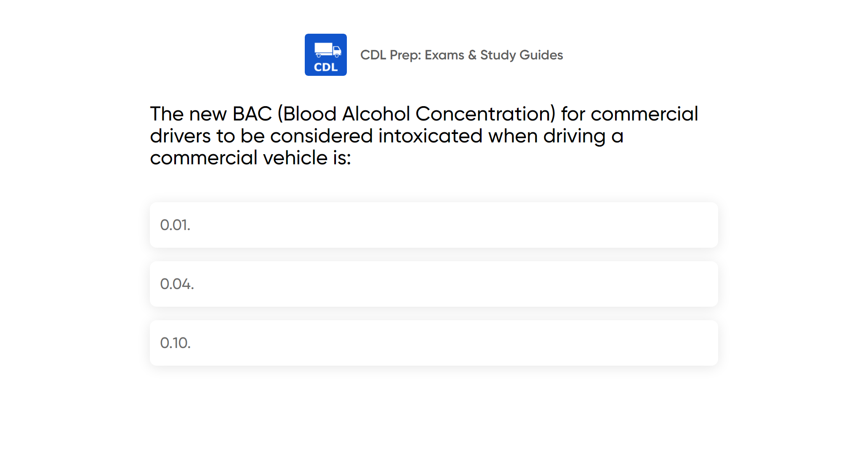Click the "0.01." text label
This screenshot has width=868, height=455.
coord(175,225)
